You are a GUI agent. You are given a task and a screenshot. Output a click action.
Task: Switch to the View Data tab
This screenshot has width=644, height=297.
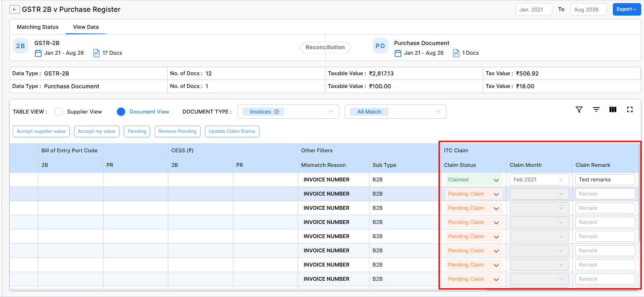(x=86, y=27)
